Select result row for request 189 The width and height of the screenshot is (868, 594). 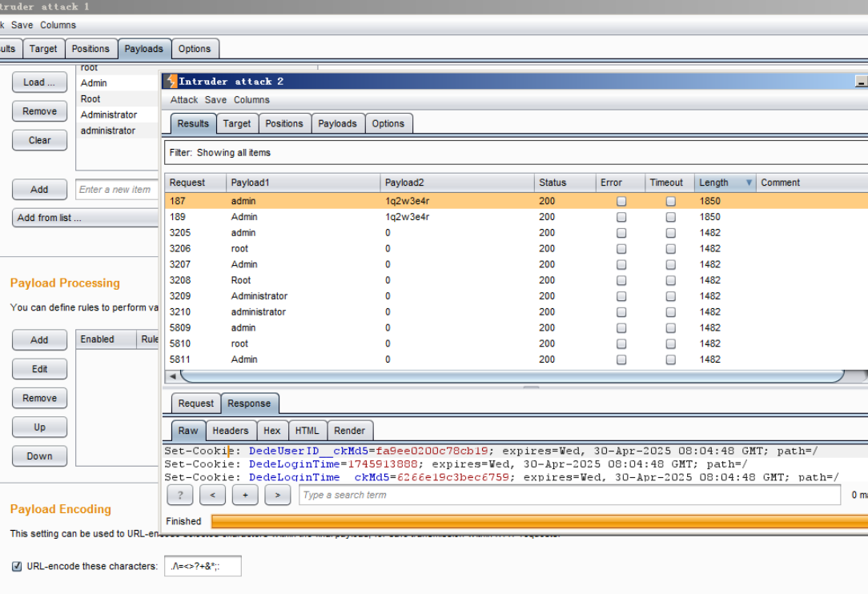tap(516, 217)
